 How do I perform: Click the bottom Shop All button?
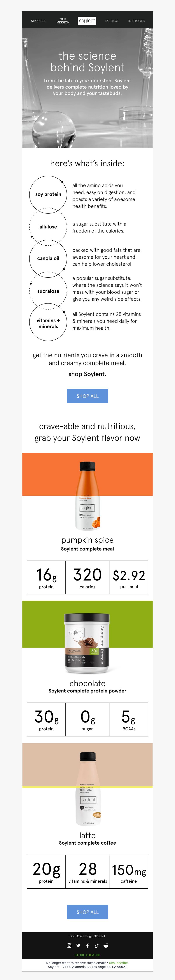coord(88,912)
